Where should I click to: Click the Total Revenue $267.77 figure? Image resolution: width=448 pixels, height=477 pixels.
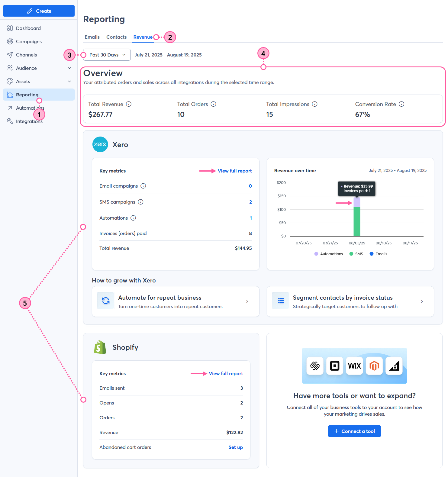pos(100,114)
